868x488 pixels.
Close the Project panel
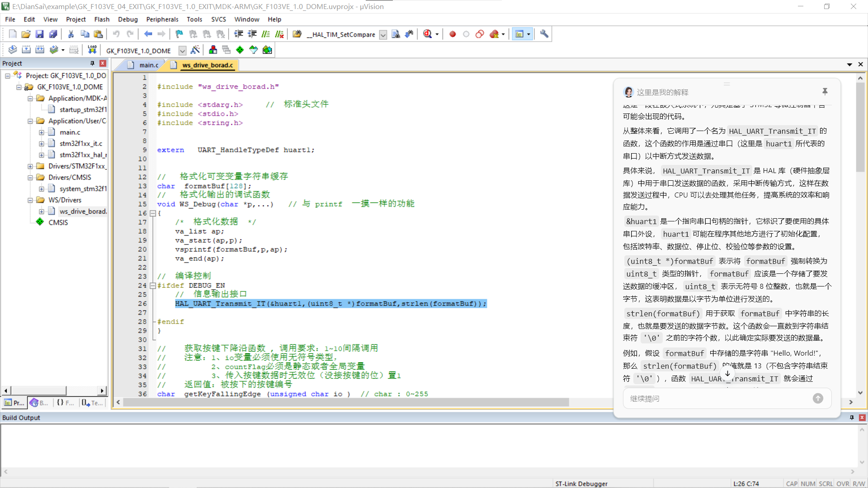[103, 63]
